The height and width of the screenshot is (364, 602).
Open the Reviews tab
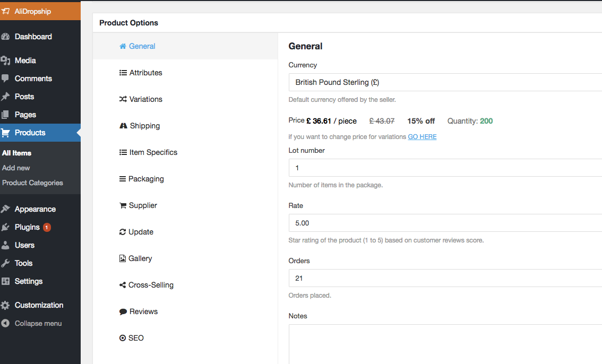[x=185, y=311]
